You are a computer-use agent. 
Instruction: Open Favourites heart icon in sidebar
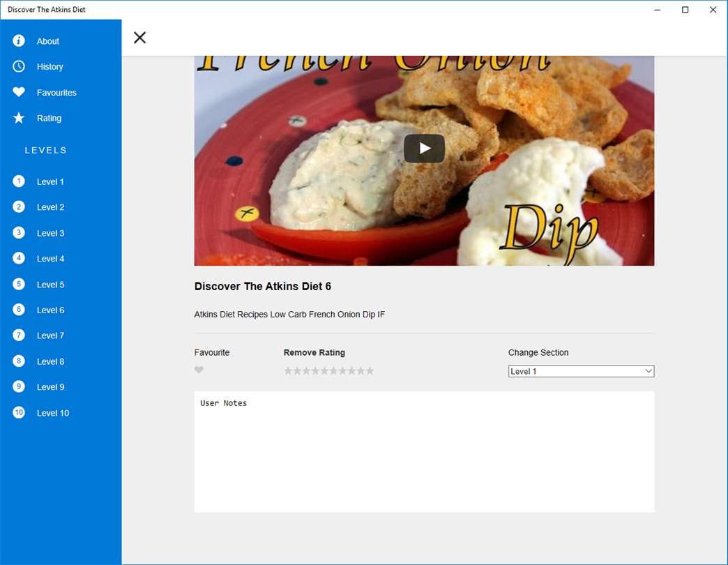point(19,92)
